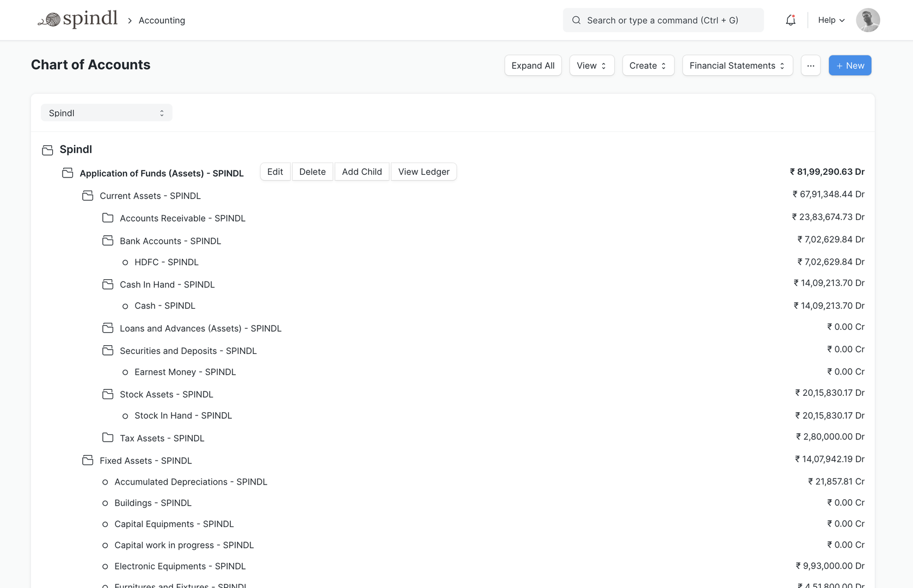
Task: Select Accumulated Depreciations - SPINDL label
Action: [191, 482]
